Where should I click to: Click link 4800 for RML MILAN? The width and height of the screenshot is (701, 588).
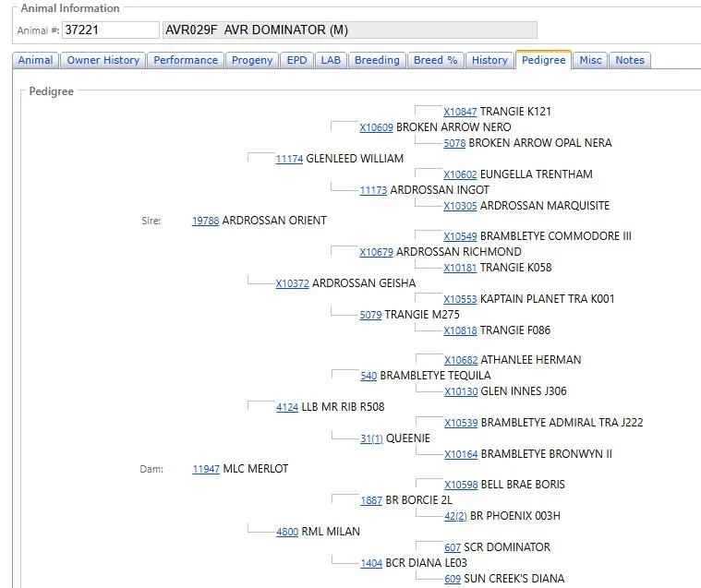click(287, 532)
